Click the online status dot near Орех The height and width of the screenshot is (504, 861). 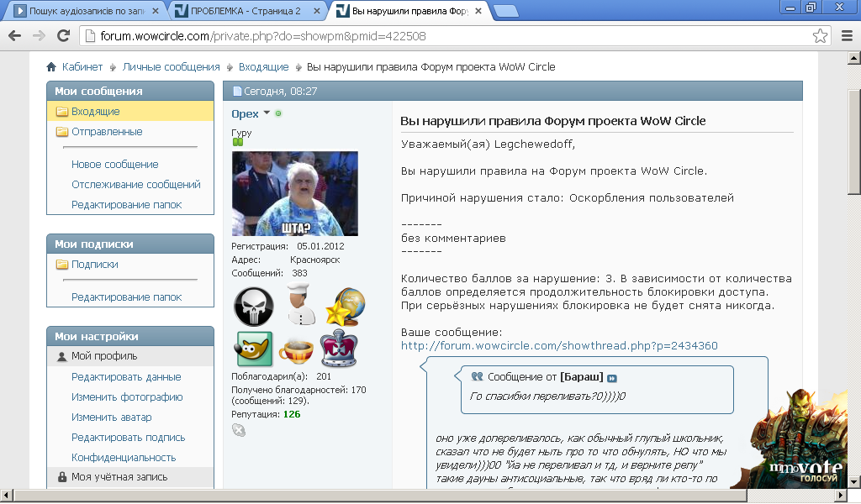pyautogui.click(x=278, y=113)
